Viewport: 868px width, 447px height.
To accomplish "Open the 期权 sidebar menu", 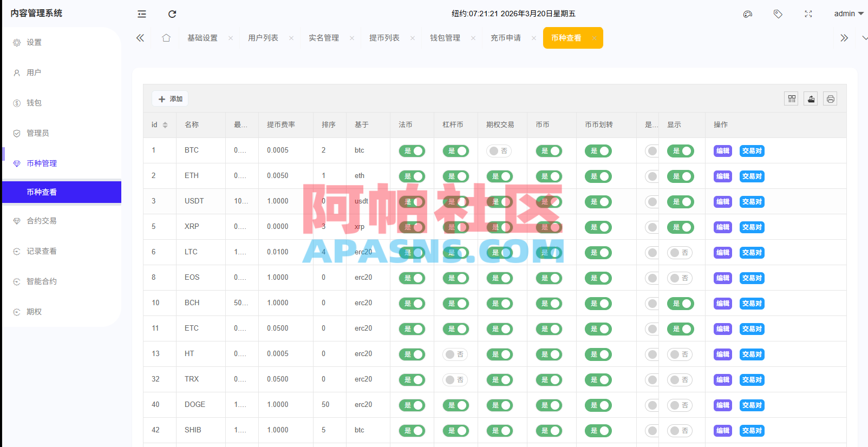I will coord(62,312).
